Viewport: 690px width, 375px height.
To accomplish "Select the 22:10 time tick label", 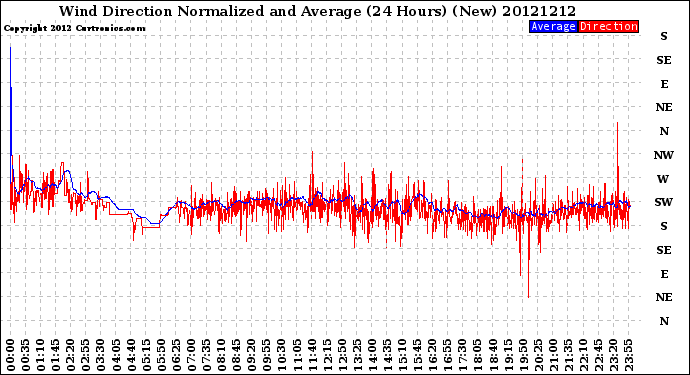I will (x=583, y=355).
